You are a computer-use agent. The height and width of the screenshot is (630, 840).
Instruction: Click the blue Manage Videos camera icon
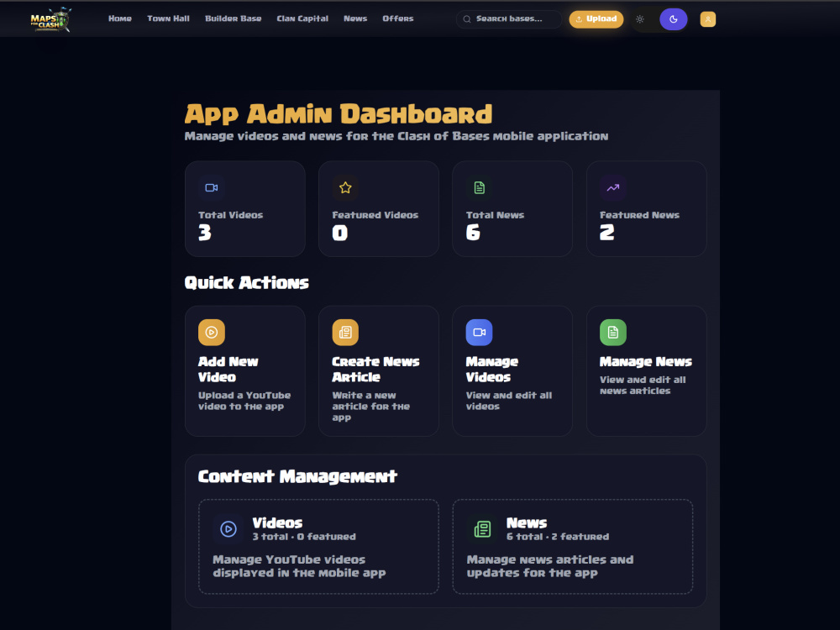(480, 332)
